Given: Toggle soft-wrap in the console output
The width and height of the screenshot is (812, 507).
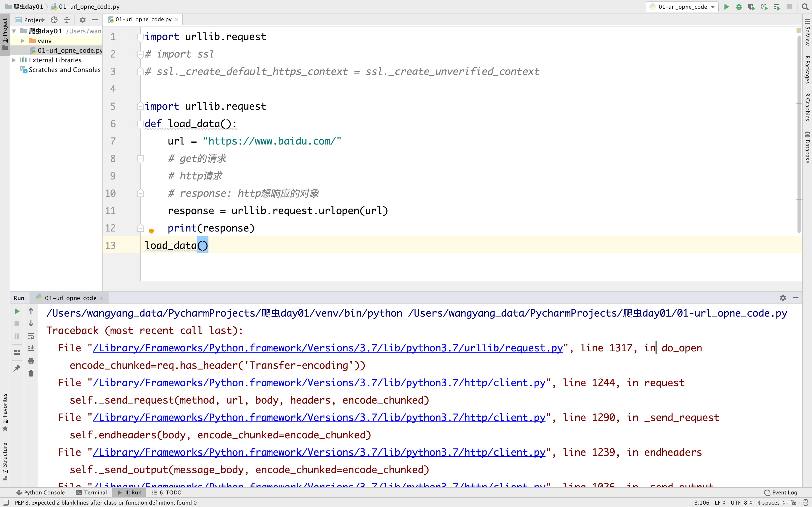Looking at the screenshot, I should click(31, 336).
